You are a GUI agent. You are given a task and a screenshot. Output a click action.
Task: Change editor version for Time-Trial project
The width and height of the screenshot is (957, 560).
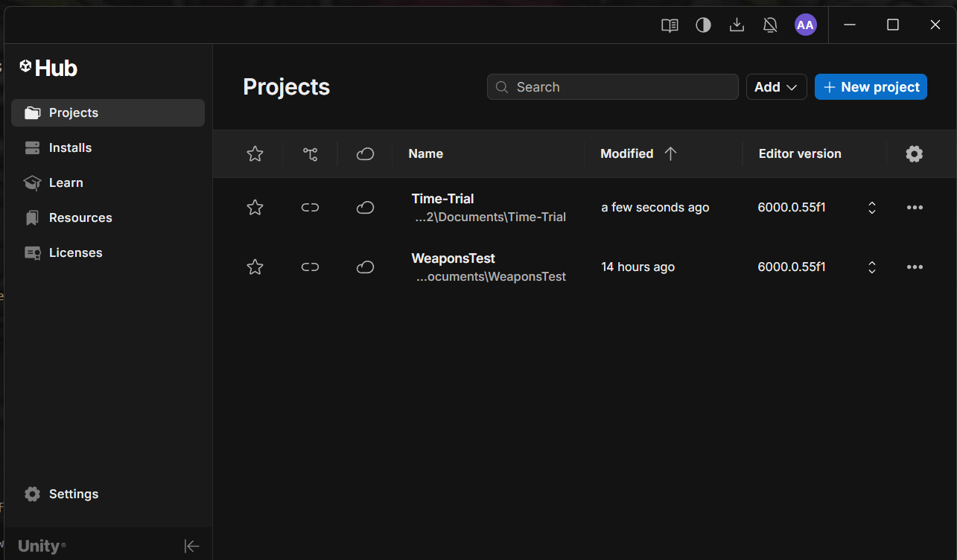click(872, 208)
